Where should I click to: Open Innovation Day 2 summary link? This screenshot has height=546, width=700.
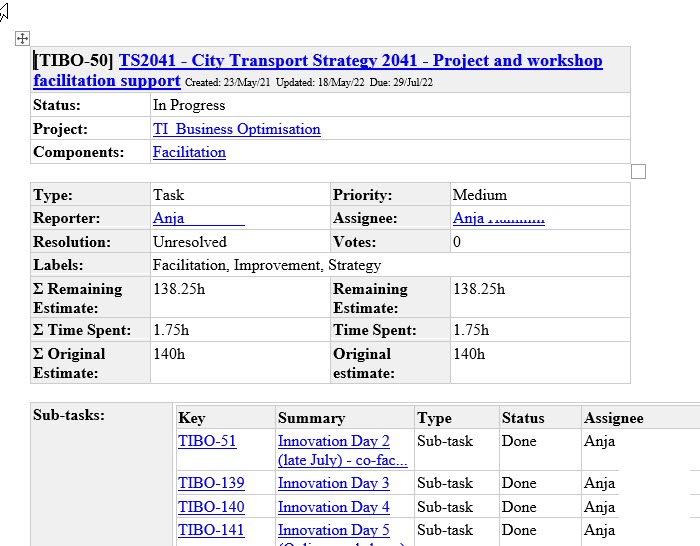pos(342,450)
